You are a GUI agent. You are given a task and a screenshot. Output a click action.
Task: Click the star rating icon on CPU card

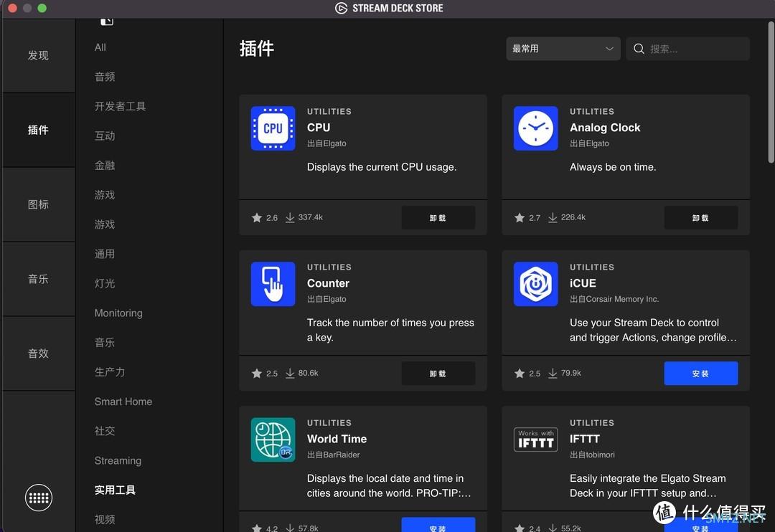tap(256, 217)
